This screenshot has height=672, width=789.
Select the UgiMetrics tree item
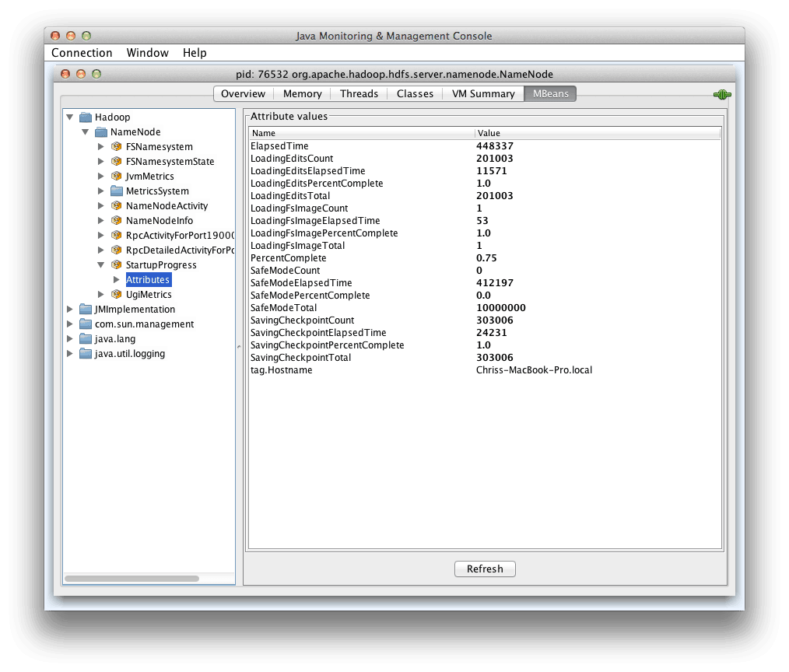(x=149, y=294)
